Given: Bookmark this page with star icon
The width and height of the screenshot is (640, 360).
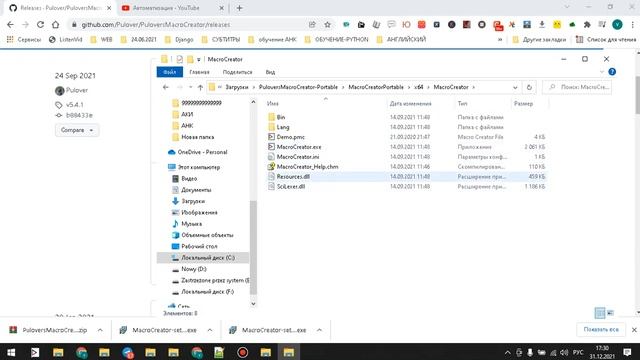Looking at the screenshot, I should pos(327,24).
